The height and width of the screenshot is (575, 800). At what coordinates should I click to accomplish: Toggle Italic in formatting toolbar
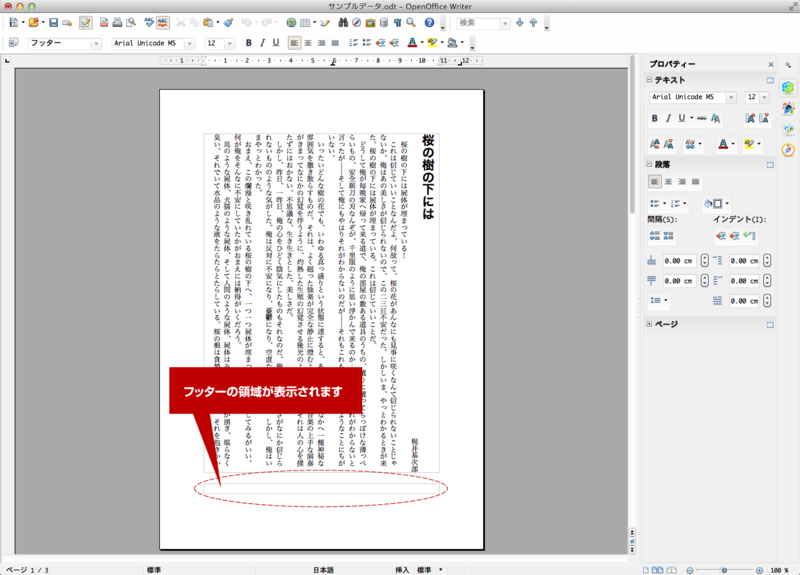[x=262, y=43]
